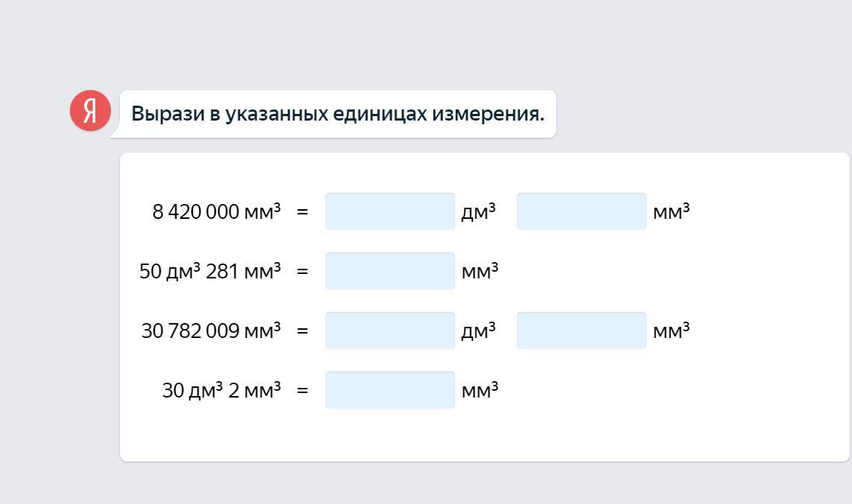Click the answer field for 50 дм³ 281 мм³
Viewport: 852px width, 504px height.
390,271
